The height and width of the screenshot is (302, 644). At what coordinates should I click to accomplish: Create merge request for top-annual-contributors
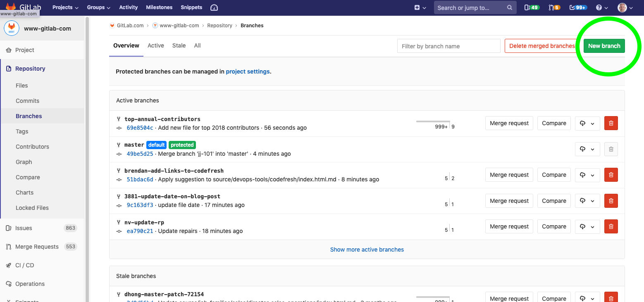pyautogui.click(x=509, y=123)
